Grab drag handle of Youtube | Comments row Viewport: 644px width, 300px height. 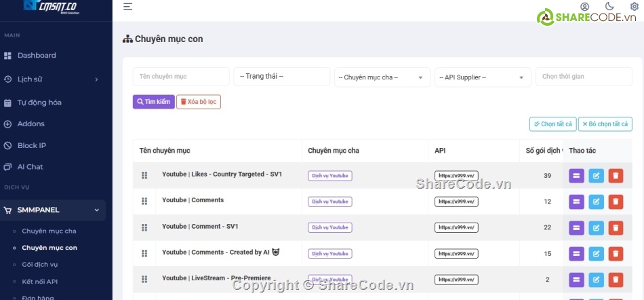(144, 202)
